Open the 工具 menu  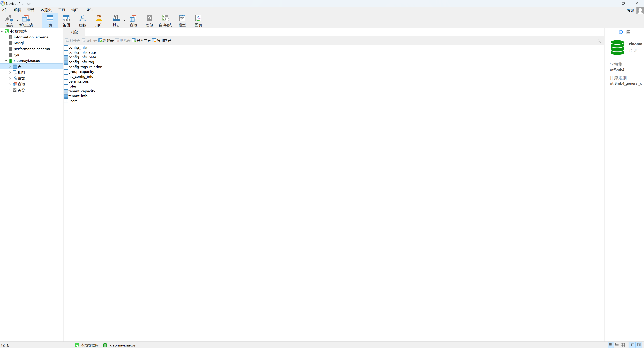pos(62,10)
